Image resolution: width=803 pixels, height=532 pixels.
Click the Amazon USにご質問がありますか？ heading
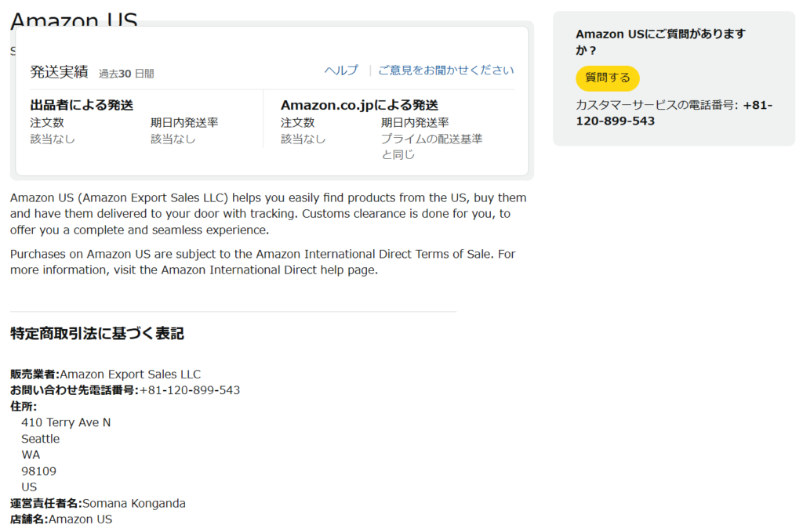[x=660, y=42]
